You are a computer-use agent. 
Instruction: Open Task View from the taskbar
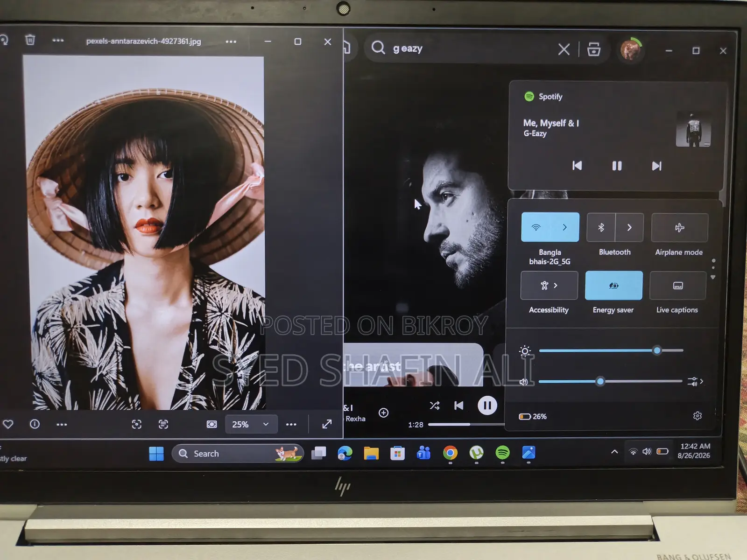pos(319,453)
